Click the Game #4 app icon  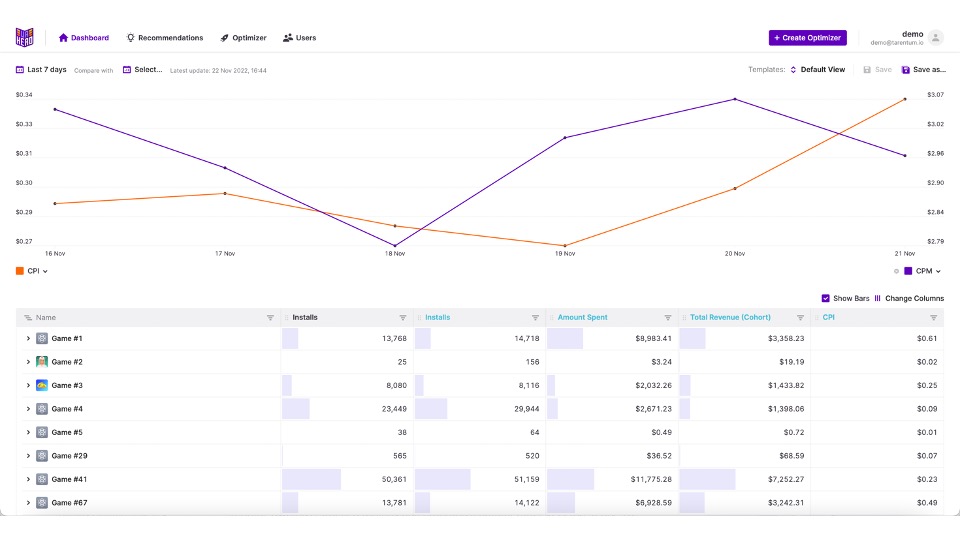click(42, 409)
